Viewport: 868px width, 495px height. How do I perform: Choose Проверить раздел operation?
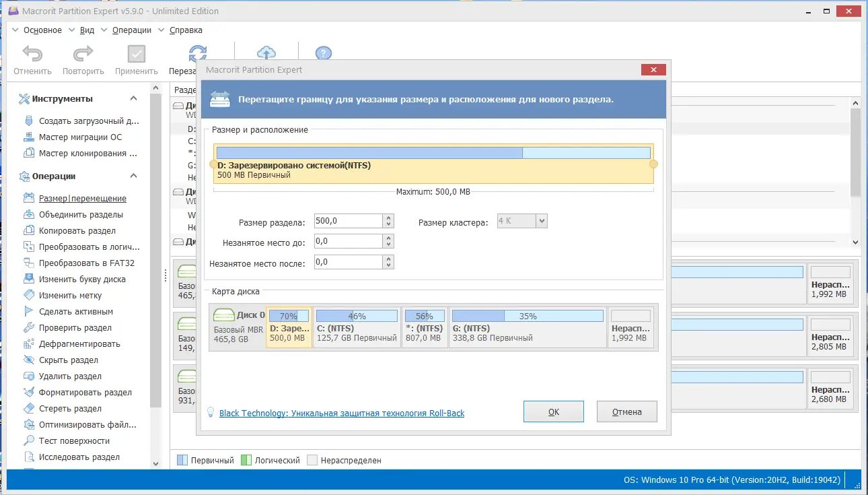pos(67,328)
